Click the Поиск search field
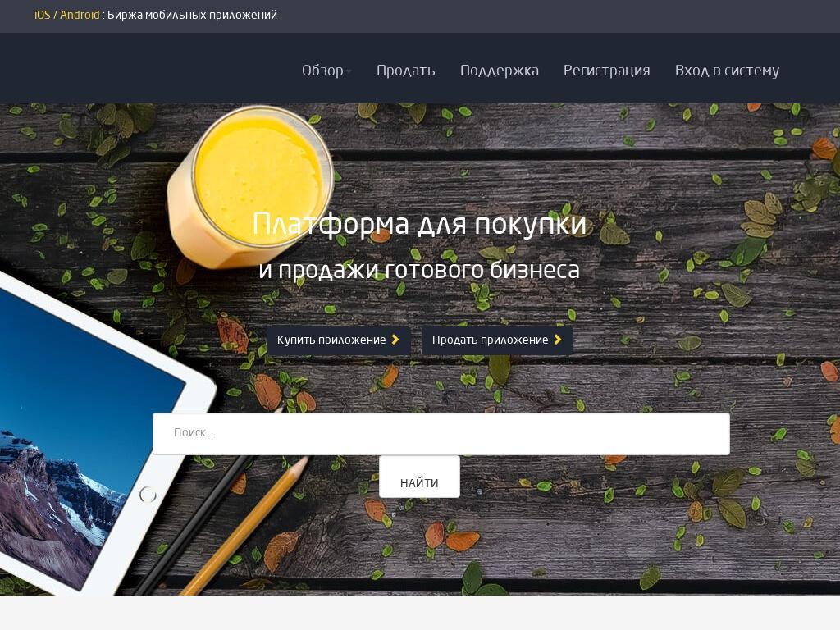 (x=441, y=433)
